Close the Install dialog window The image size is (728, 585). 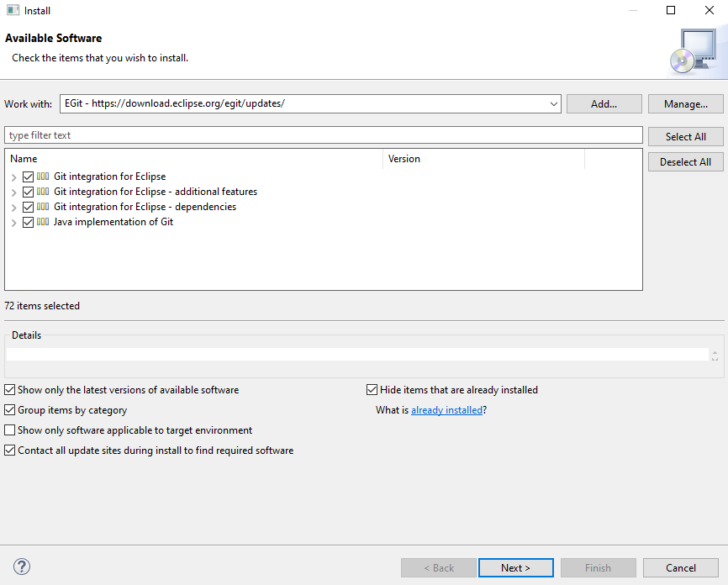(x=710, y=10)
